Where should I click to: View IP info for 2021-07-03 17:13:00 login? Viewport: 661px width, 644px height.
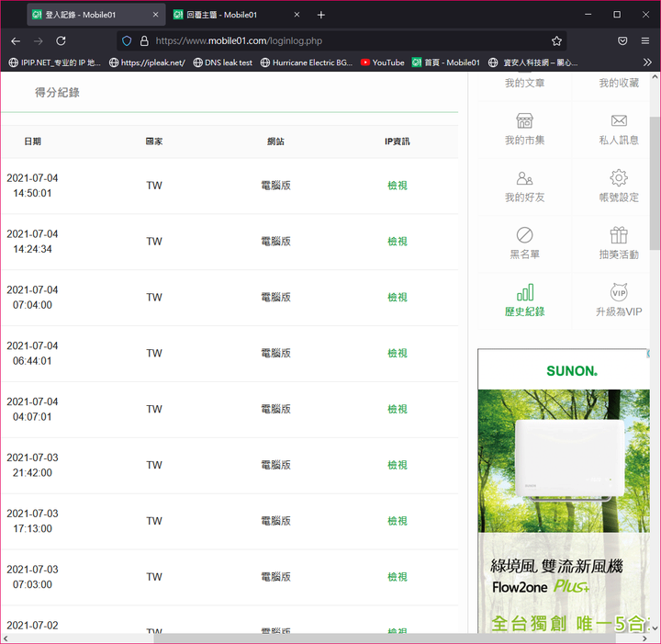coord(398,521)
